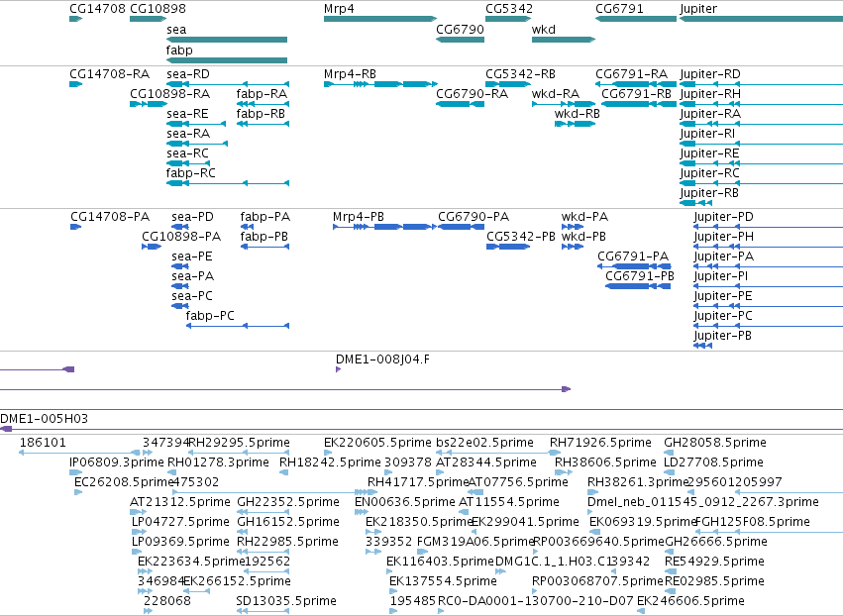Select the wkd-RB transcript label
843x616 pixels.
coord(578,114)
